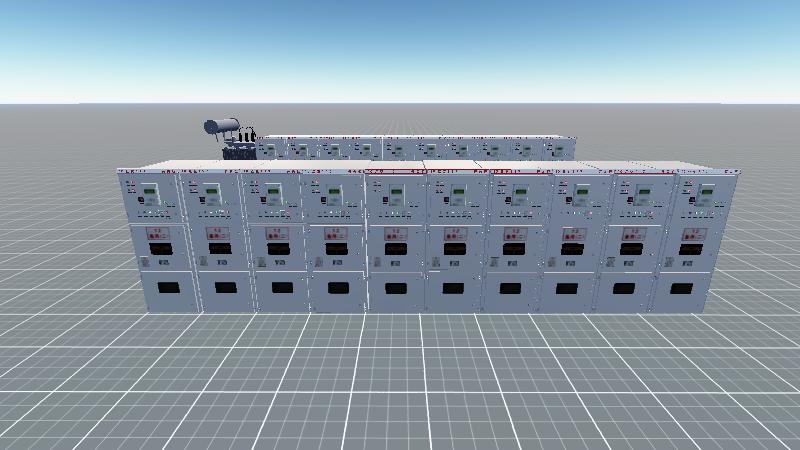The height and width of the screenshot is (450, 800).
Task: Select the transformer tank behind the cabinets
Action: tap(223, 127)
